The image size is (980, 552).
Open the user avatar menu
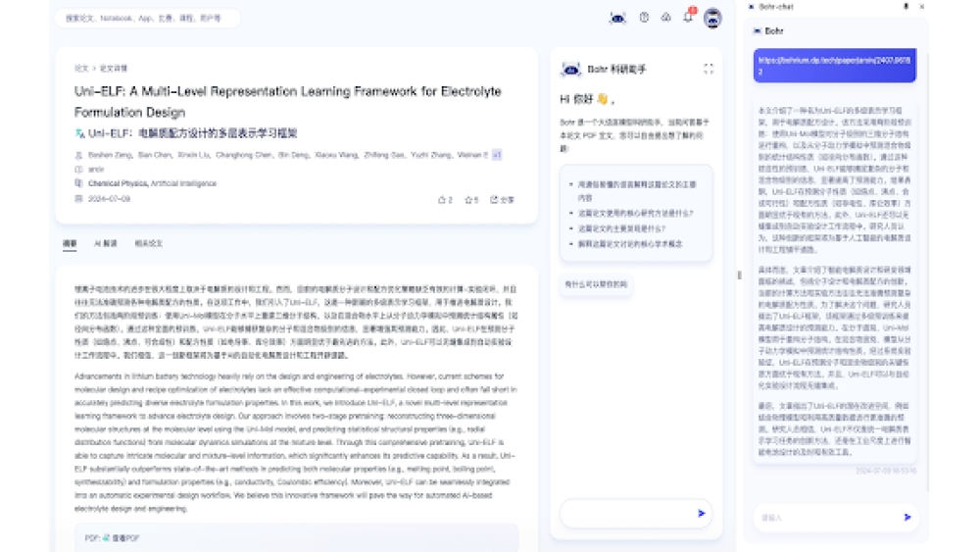[712, 18]
